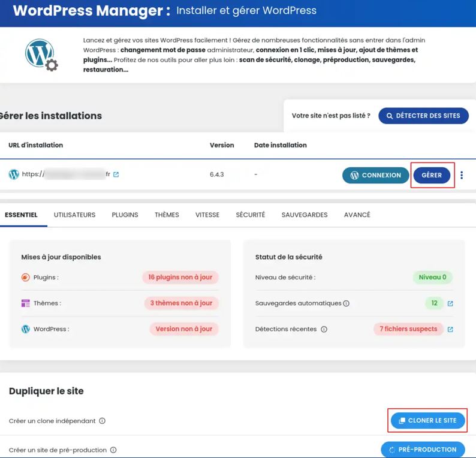Click the WordPress Manager gear logo
This screenshot has width=476, height=458.
pos(41,55)
